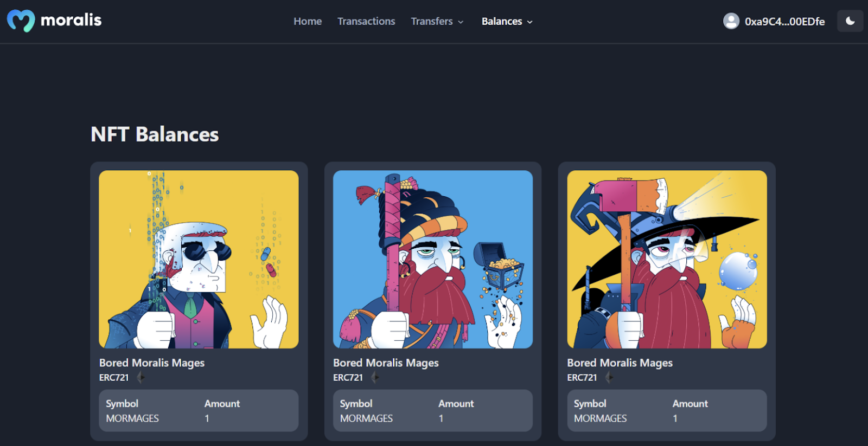
Task: Click Ethereum icon on treasure chest mage card
Action: (375, 377)
